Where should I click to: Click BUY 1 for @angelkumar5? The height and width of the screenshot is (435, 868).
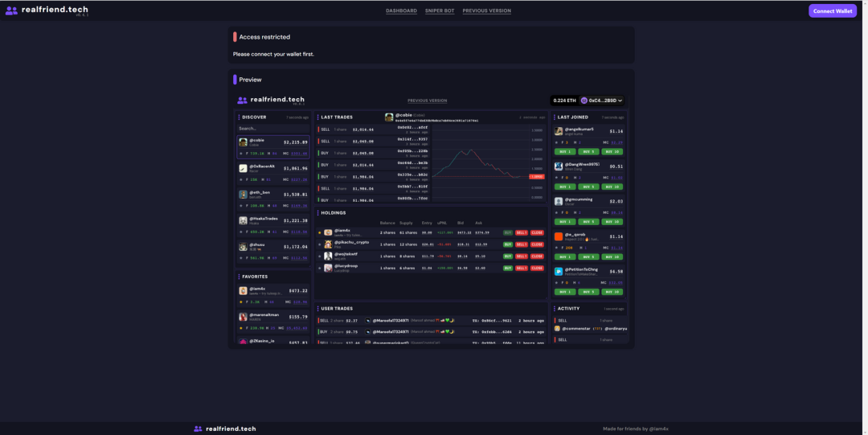coord(565,152)
